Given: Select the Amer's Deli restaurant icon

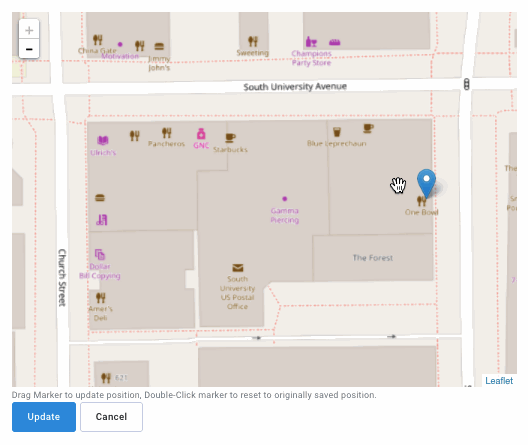Looking at the screenshot, I should [x=100, y=298].
